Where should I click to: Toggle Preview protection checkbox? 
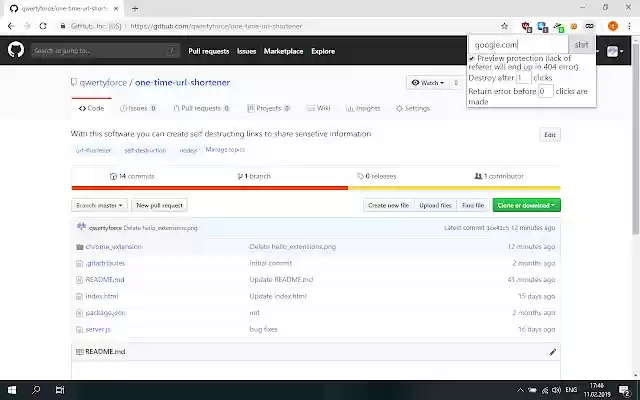[472, 58]
